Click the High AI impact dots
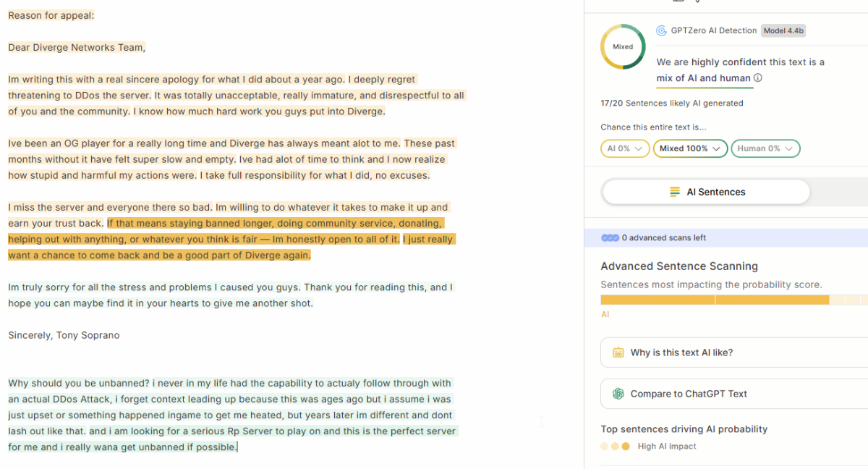Screen dimensions: 868x469 (615, 447)
